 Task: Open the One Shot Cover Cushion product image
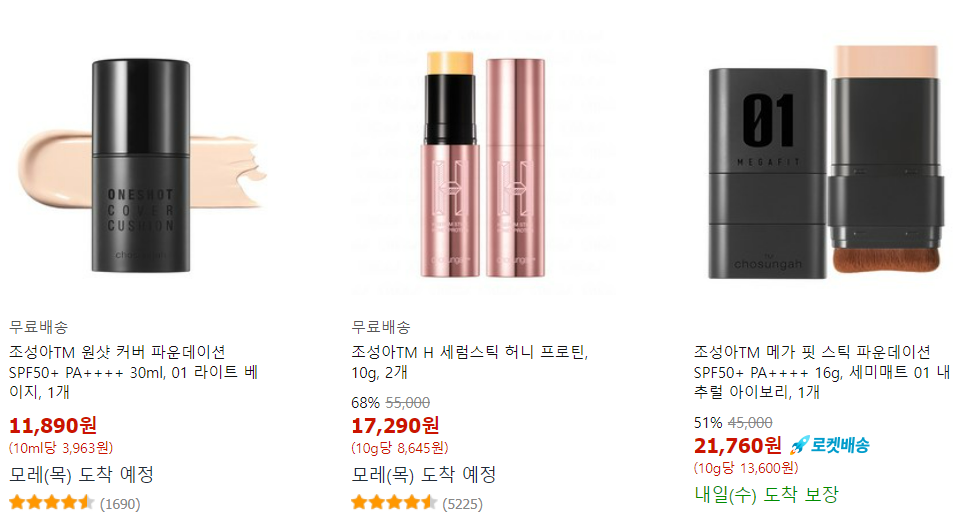pos(141,166)
